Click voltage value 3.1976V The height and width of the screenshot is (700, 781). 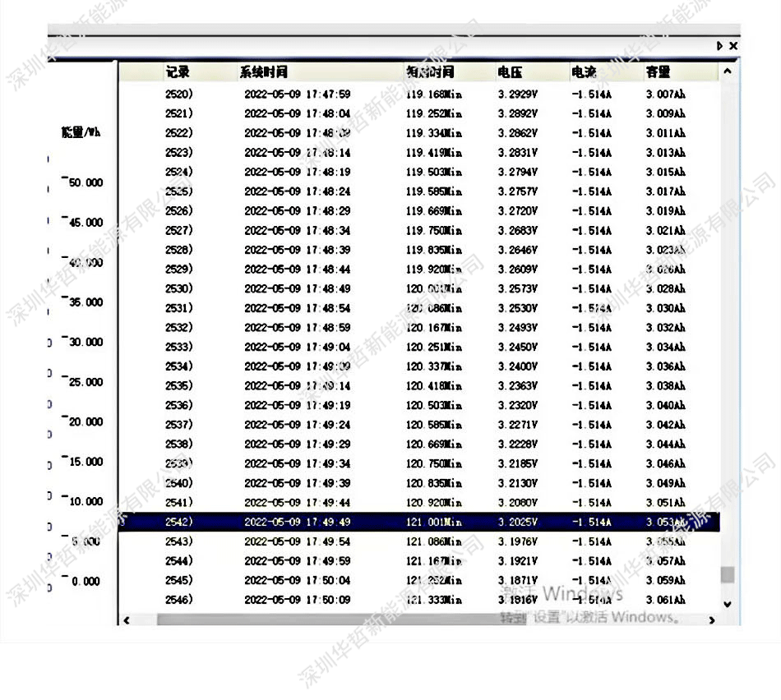pos(518,541)
